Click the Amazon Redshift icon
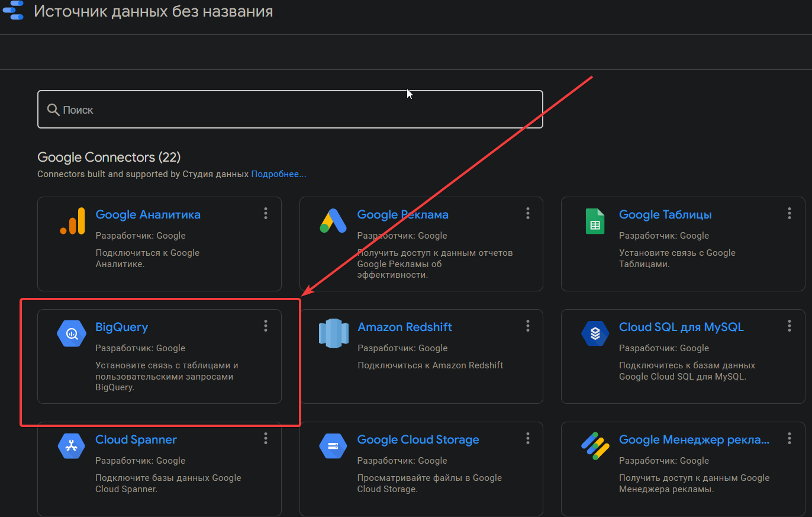 pos(334,332)
